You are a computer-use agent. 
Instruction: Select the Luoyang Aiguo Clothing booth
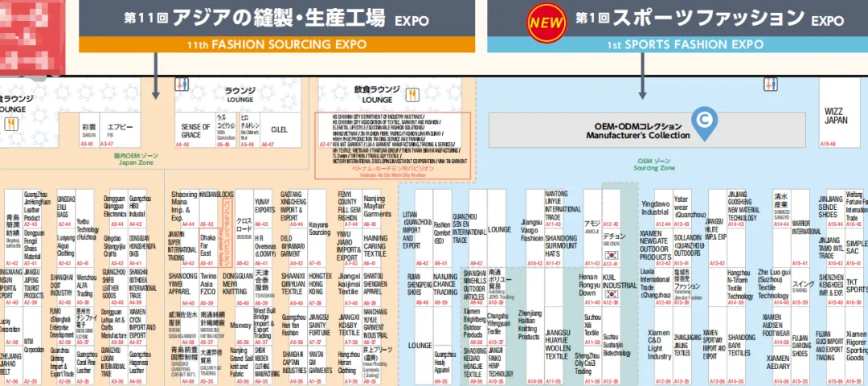point(65,247)
